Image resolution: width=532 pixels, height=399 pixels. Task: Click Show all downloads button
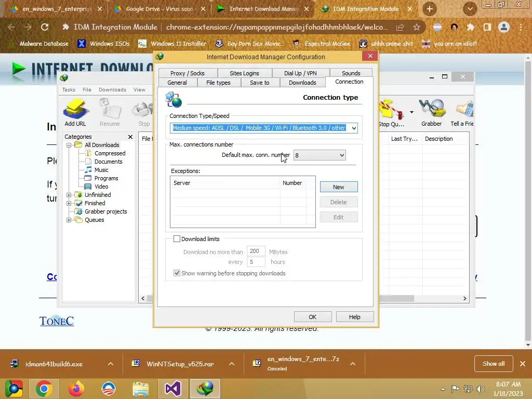point(494,364)
